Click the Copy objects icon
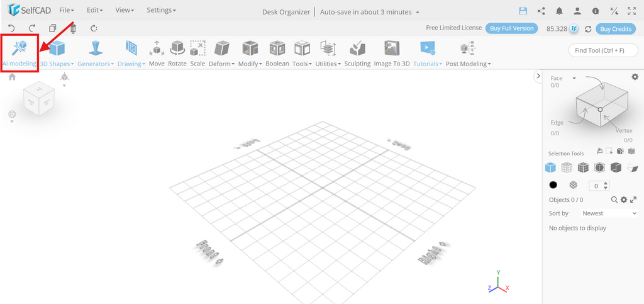Image resolution: width=644 pixels, height=304 pixels. (x=53, y=28)
